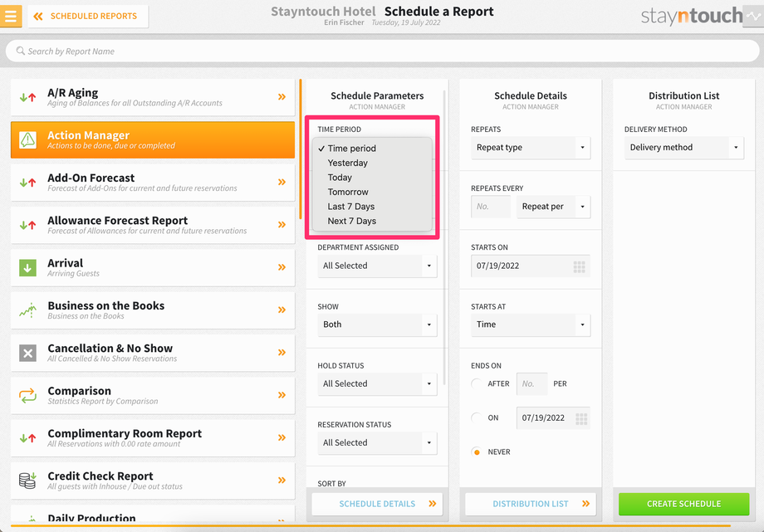Select the checked Time period placeholder option
This screenshot has width=764, height=532.
(x=352, y=148)
